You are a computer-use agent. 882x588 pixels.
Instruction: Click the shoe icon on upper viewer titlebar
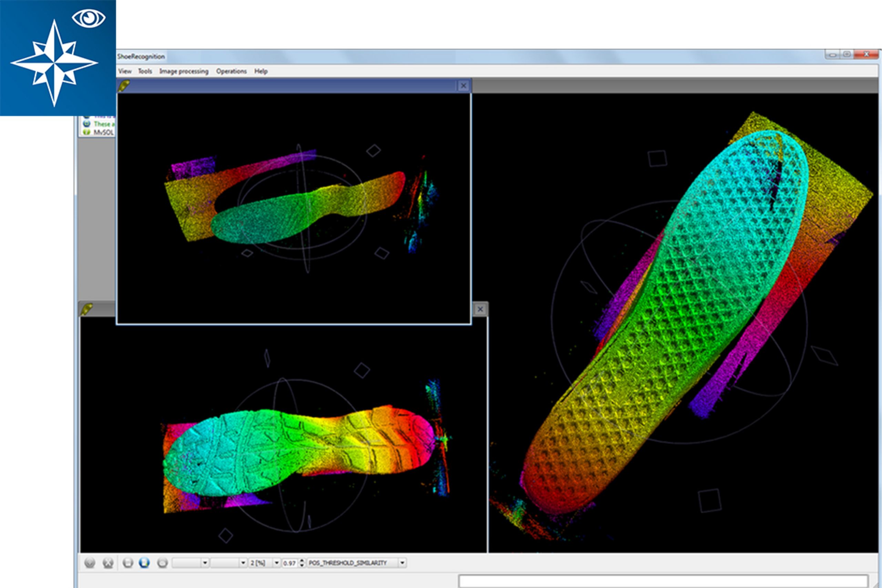click(124, 86)
